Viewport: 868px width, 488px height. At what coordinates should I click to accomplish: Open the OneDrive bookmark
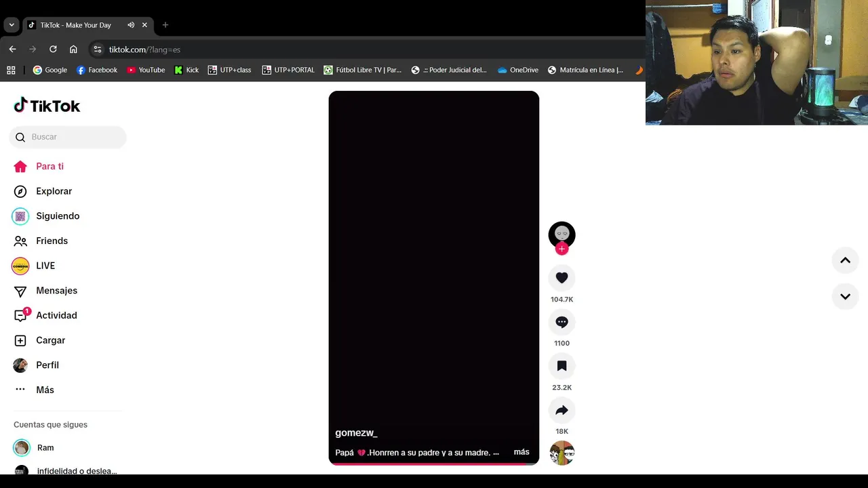tap(518, 70)
